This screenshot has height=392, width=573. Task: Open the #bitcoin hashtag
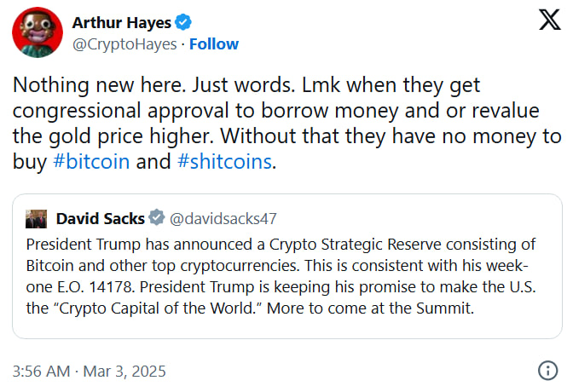[x=91, y=161]
